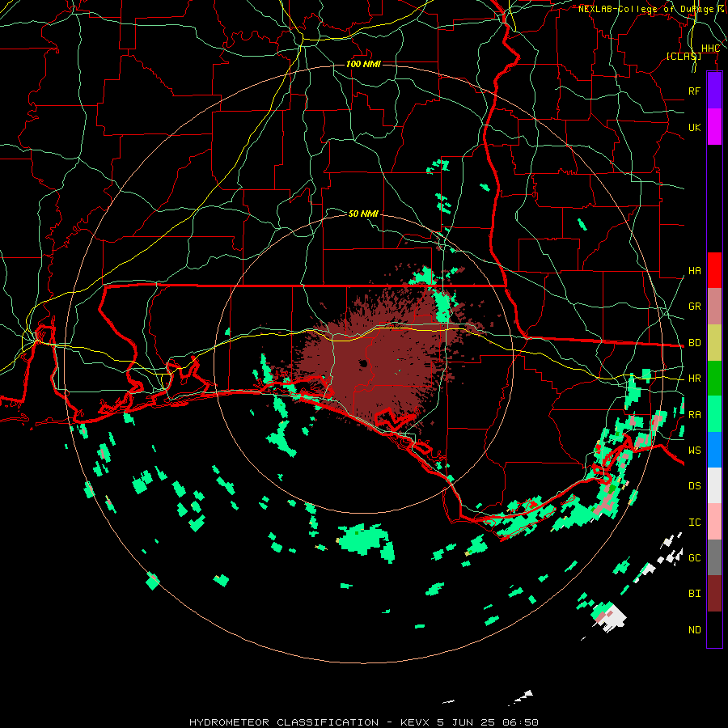Click the DS legend label
Viewport: 728px width, 728px height.
click(x=695, y=486)
